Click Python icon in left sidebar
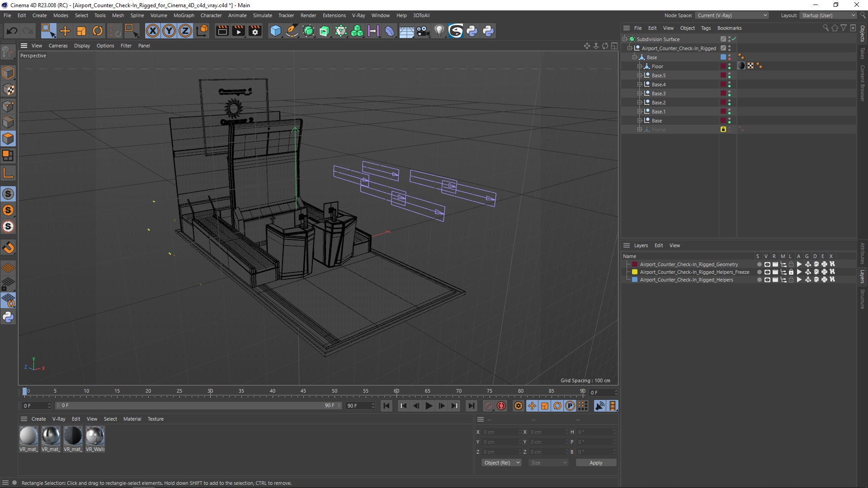 [x=8, y=317]
